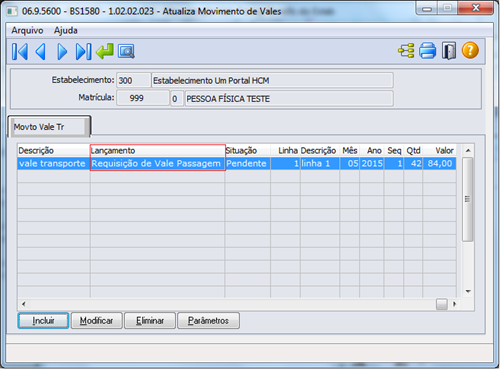The height and width of the screenshot is (373, 500).
Task: Click the Modificar button
Action: coord(97,321)
